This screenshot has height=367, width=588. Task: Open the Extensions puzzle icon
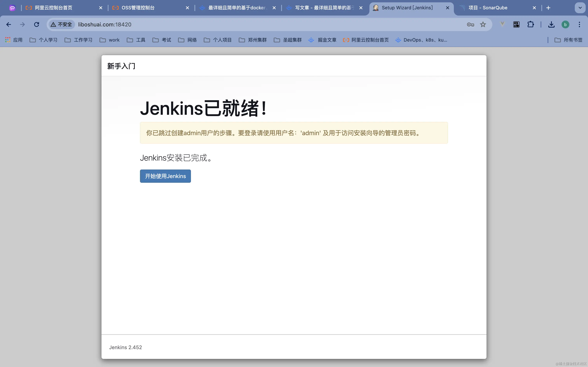[x=530, y=24]
